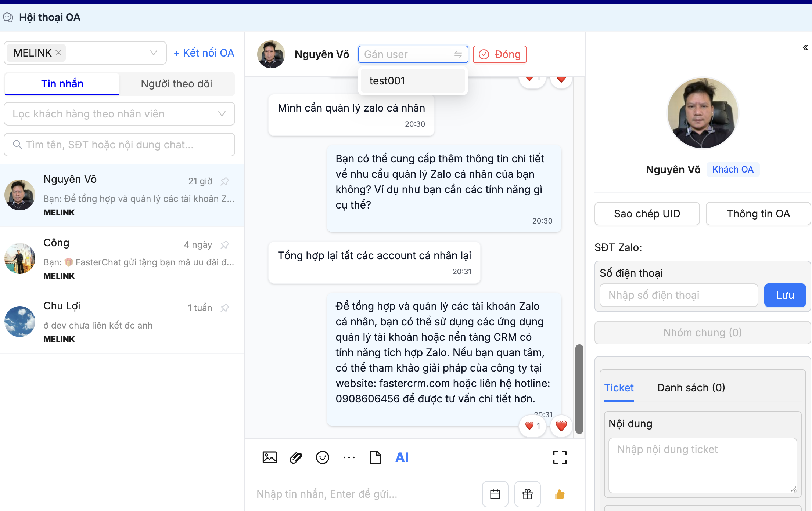Click Thông tin OA button
The image size is (812, 511).
tap(758, 214)
